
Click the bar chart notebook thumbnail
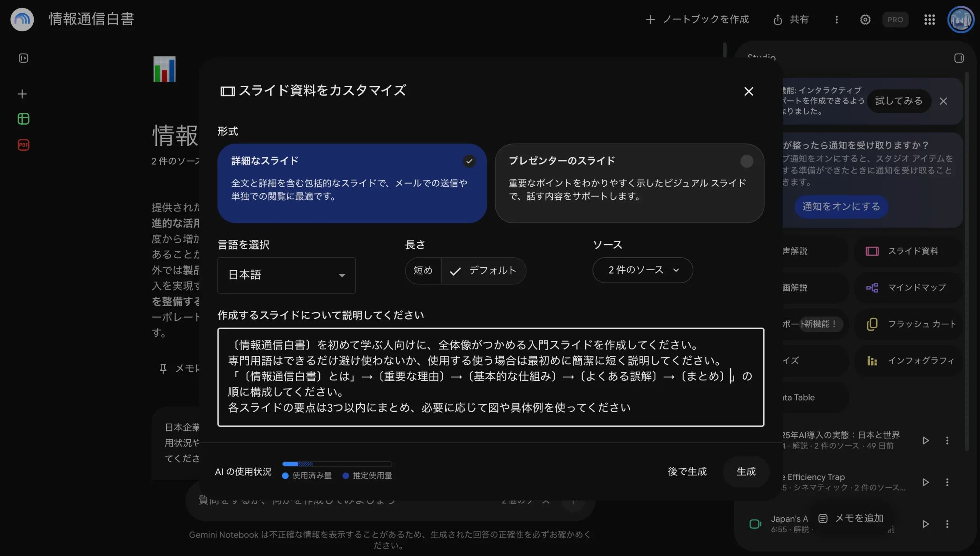click(164, 69)
